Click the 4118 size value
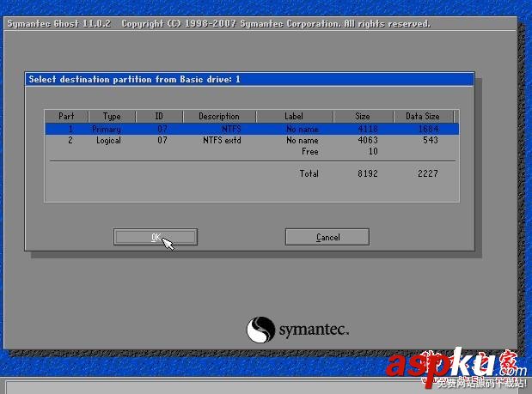Screen dimensions: 532x394 pos(368,129)
